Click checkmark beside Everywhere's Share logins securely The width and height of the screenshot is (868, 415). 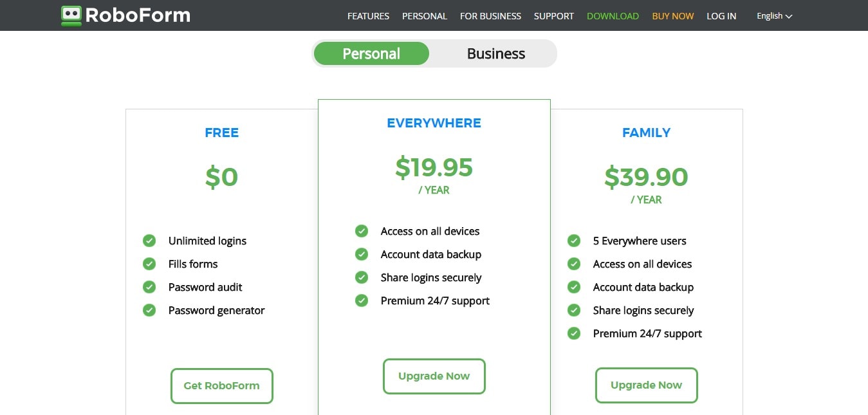tap(362, 277)
